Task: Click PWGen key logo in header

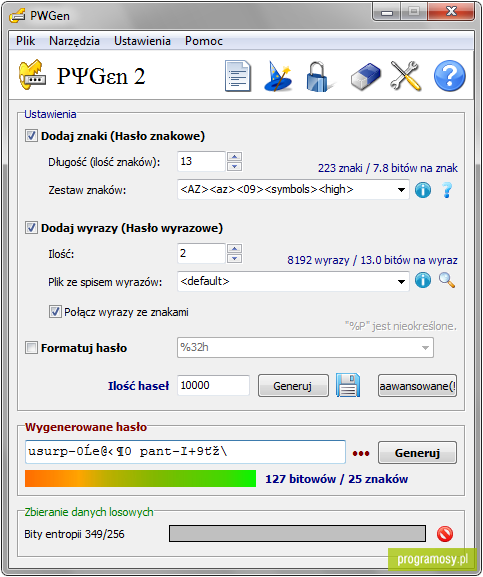Action: click(32, 75)
